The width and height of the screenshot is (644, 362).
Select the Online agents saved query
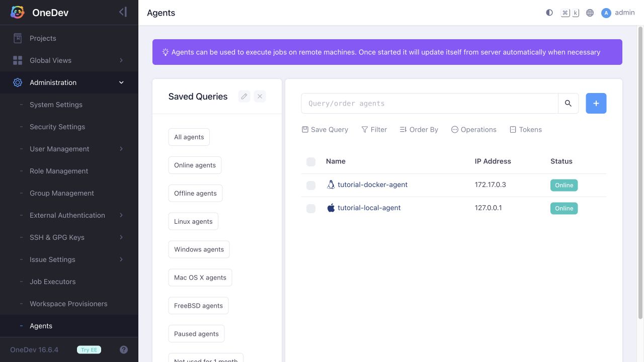click(x=195, y=165)
